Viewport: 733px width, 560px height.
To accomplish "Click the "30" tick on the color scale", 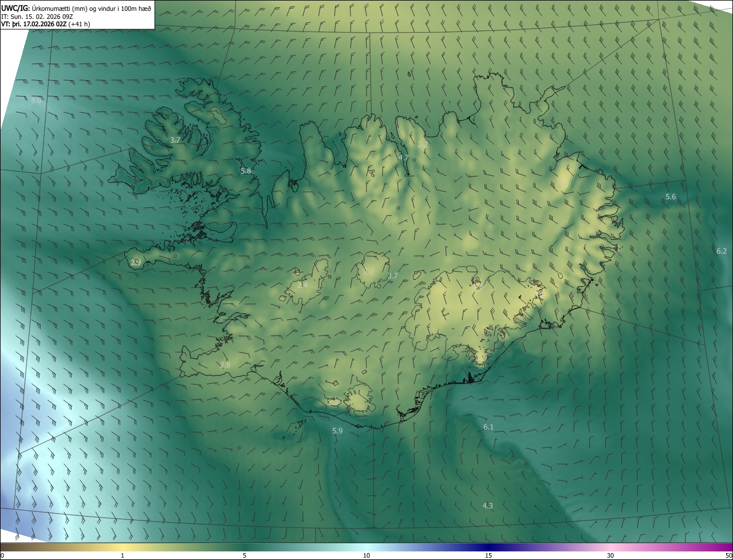I will pyautogui.click(x=610, y=555).
